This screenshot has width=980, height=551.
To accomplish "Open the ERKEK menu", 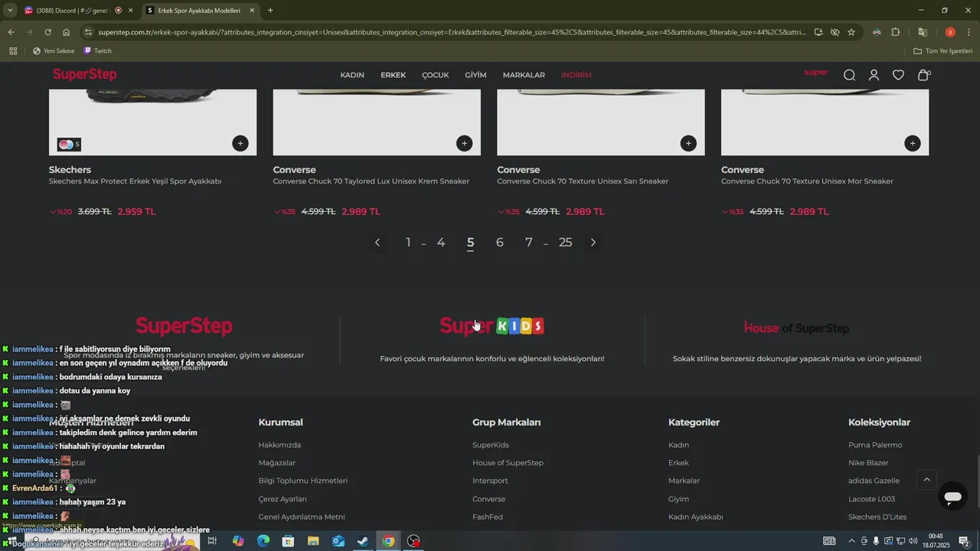I will pyautogui.click(x=394, y=75).
